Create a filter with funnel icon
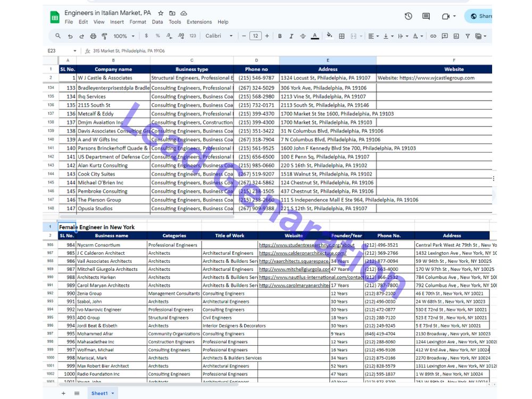Viewport: 532px width, 399px height. [468, 36]
